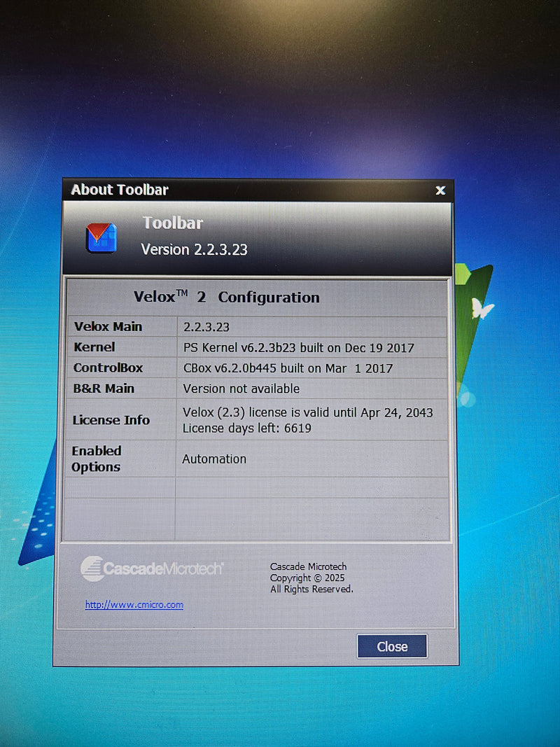Open the http://www.cmicro.com link
The image size is (560, 747).
pyautogui.click(x=134, y=605)
